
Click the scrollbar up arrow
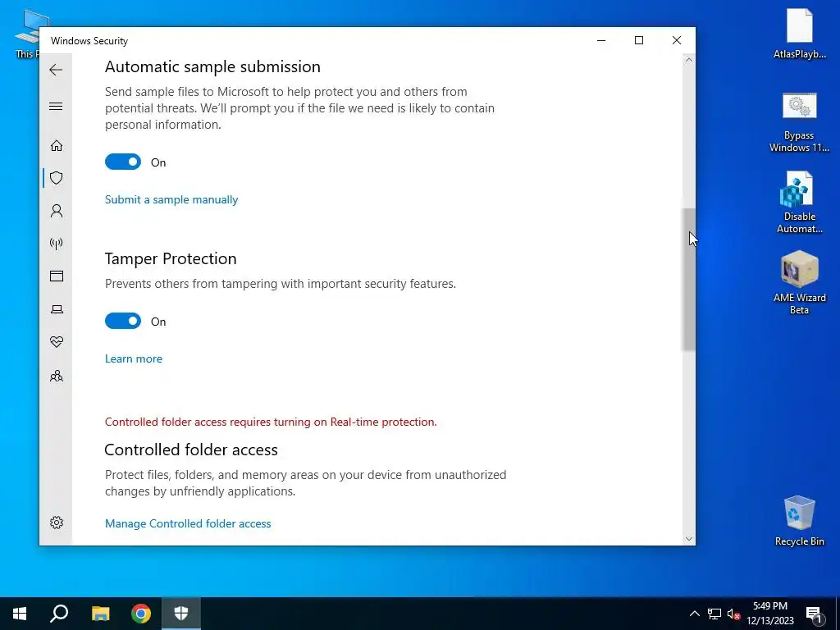pos(689,60)
